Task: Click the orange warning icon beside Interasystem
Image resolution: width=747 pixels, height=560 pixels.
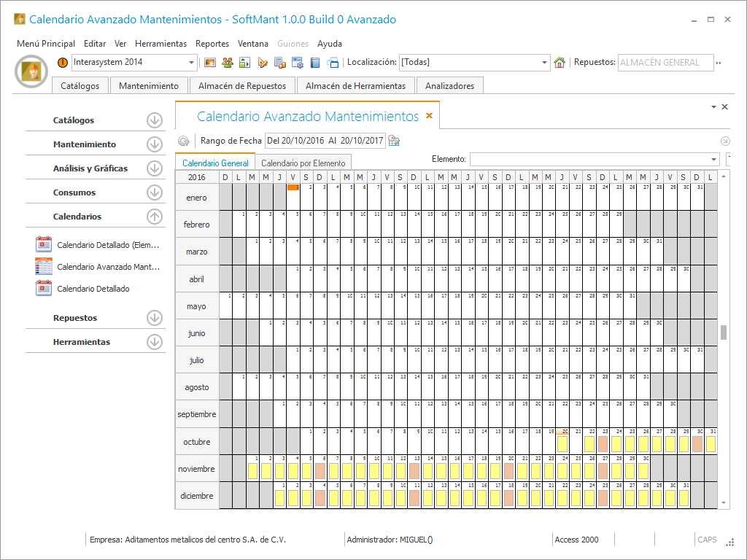Action: coord(63,63)
